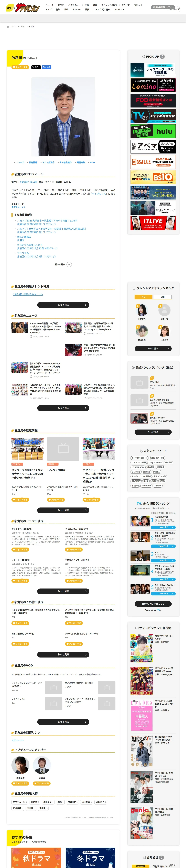Image resolution: width=186 pixels, height=868 pixels.
Task: Follow 原田泰造
Action: (20, 783)
